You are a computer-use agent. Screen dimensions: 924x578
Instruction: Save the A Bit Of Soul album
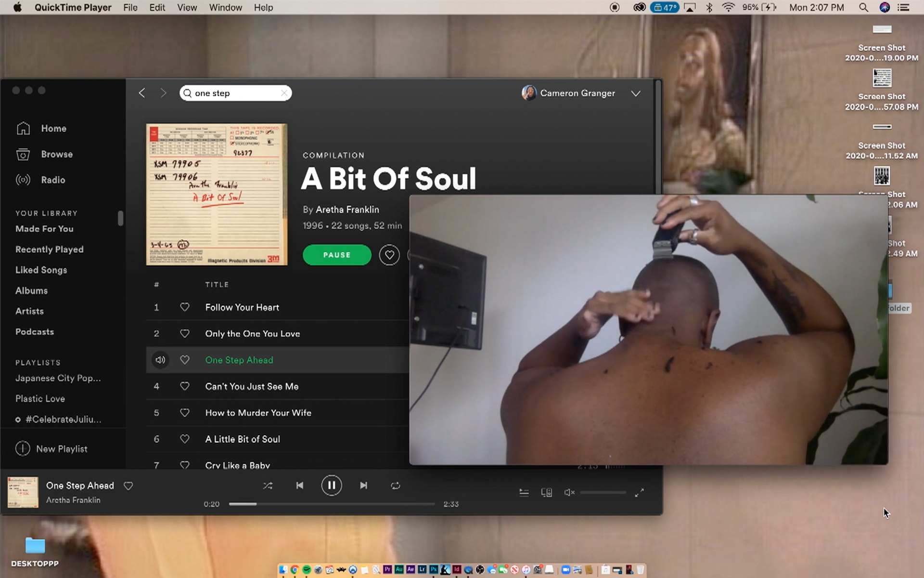(389, 255)
